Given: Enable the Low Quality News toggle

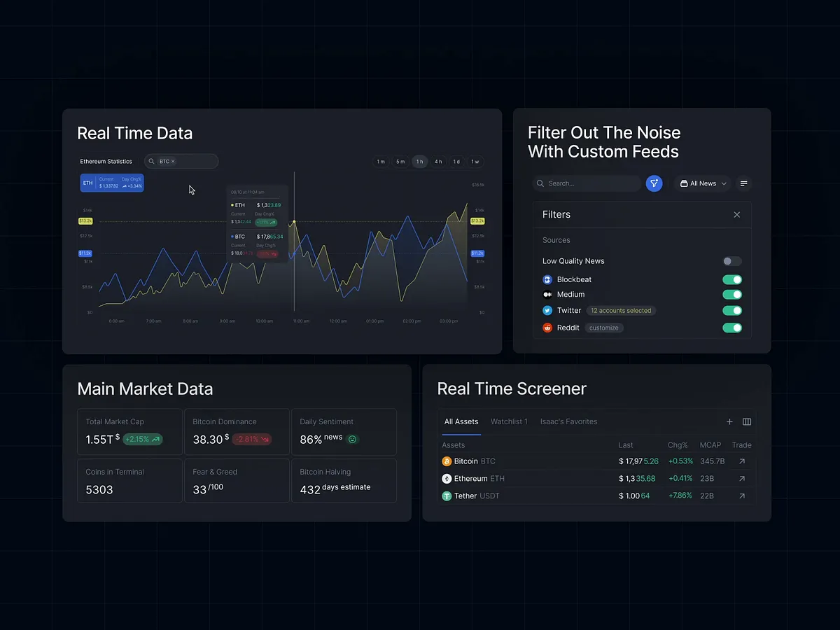Looking at the screenshot, I should [x=732, y=260].
